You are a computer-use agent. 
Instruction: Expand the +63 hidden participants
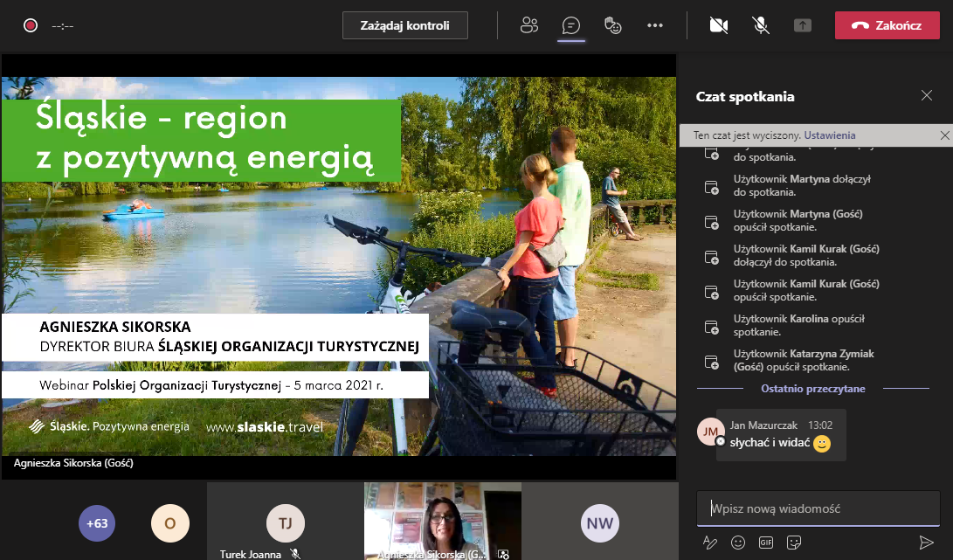tap(97, 523)
